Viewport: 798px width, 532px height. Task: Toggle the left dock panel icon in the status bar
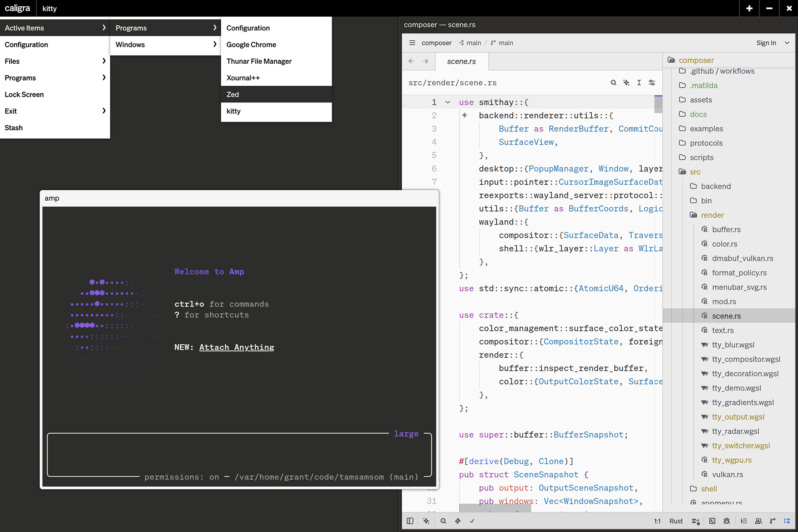coord(410,521)
